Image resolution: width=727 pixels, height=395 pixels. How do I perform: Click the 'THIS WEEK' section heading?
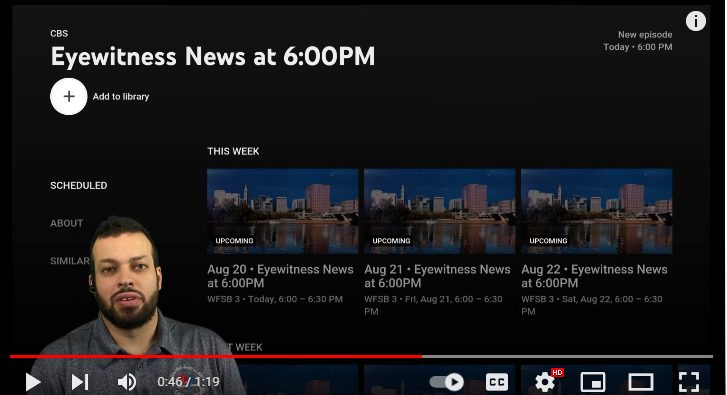coord(233,151)
